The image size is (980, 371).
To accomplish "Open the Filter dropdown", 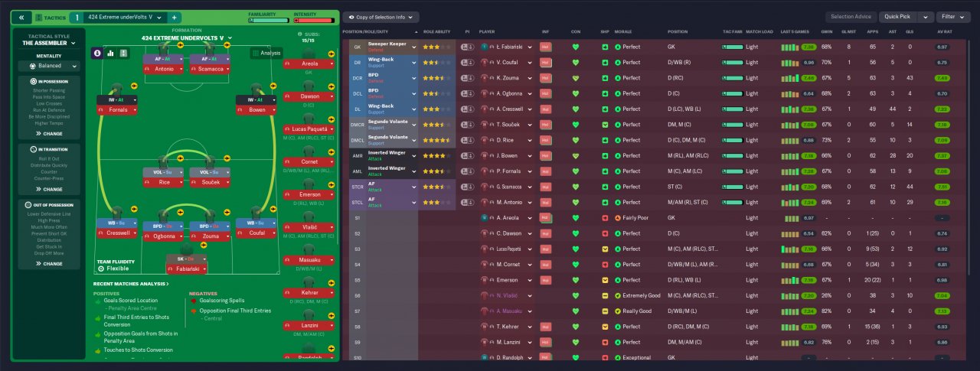I will coord(953,17).
